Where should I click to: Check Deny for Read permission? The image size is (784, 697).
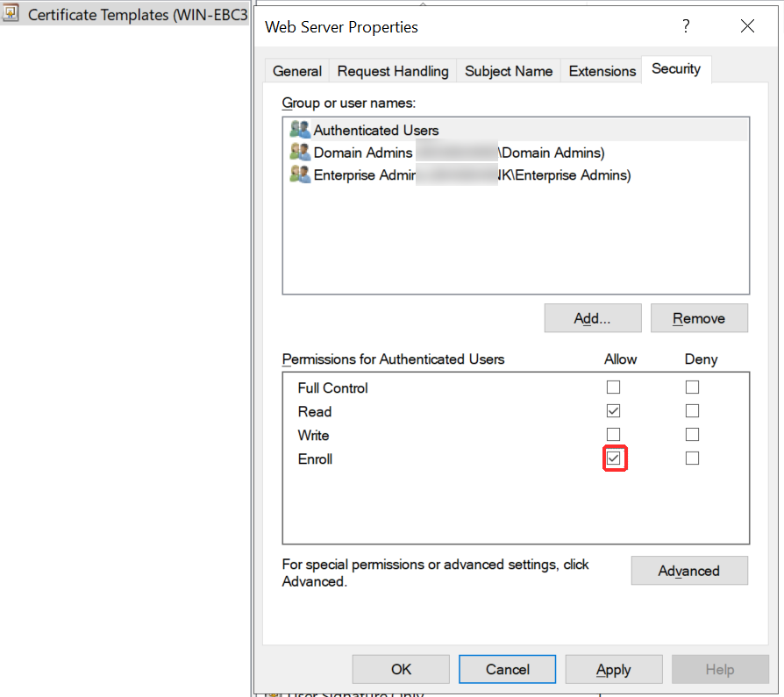coord(692,410)
